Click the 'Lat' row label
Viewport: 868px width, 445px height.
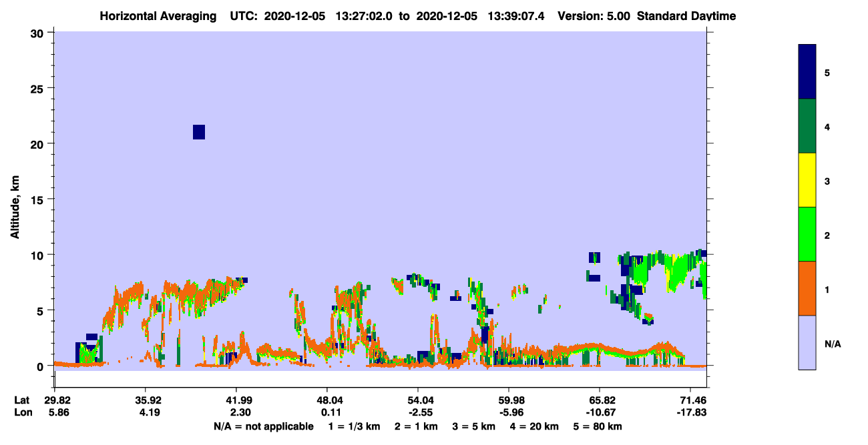[22, 400]
